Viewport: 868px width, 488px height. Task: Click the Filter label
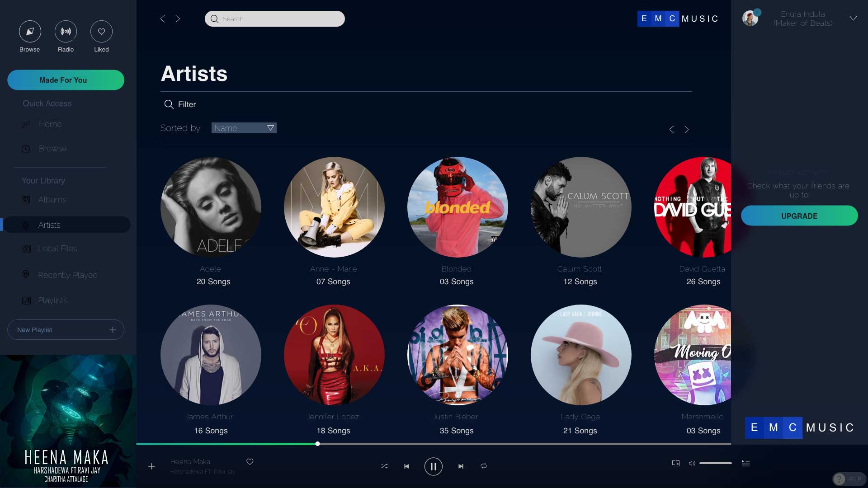point(187,104)
